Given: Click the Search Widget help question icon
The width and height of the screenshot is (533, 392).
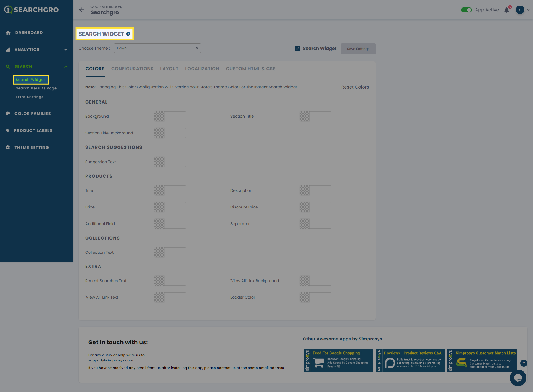Looking at the screenshot, I should [128, 34].
